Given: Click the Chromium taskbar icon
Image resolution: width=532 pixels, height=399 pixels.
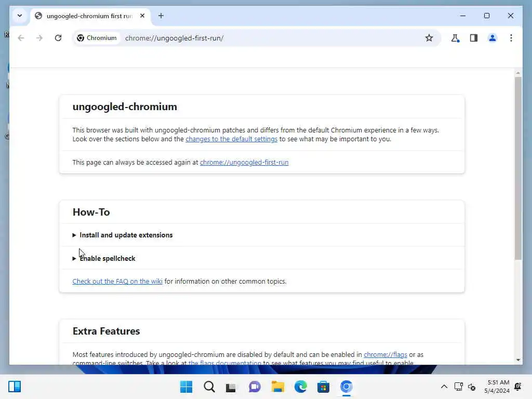Looking at the screenshot, I should [x=346, y=387].
